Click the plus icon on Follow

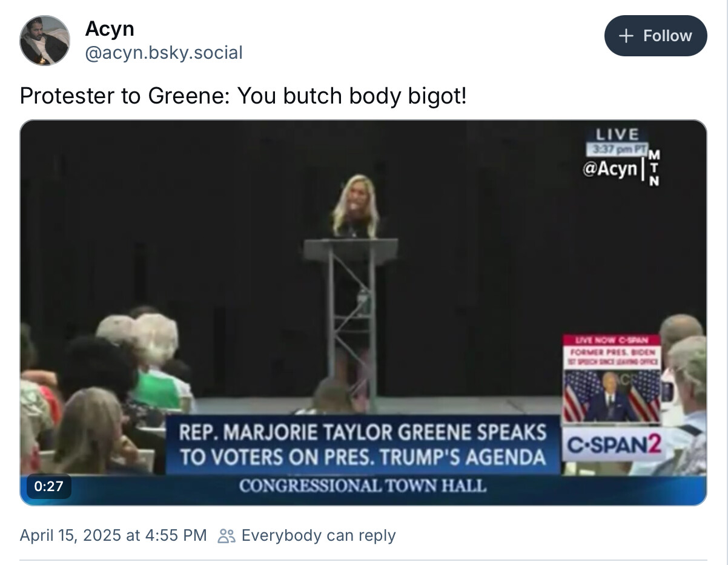coord(626,36)
